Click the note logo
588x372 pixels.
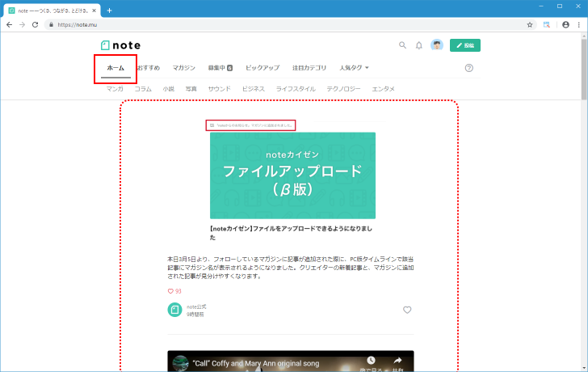[x=121, y=45]
